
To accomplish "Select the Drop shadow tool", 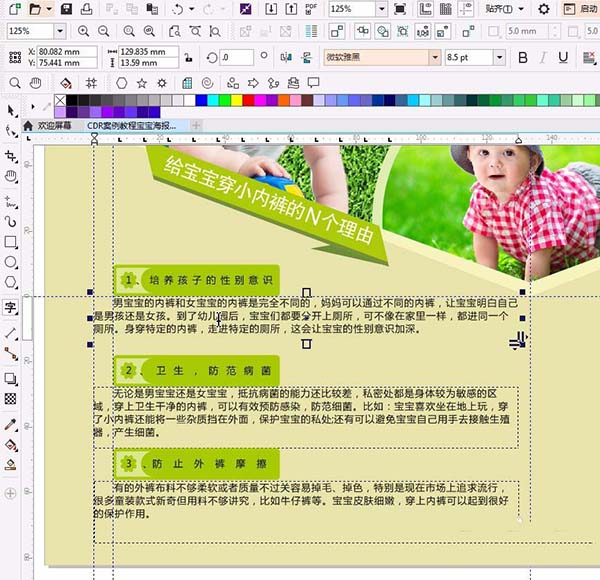I will coord(11,378).
